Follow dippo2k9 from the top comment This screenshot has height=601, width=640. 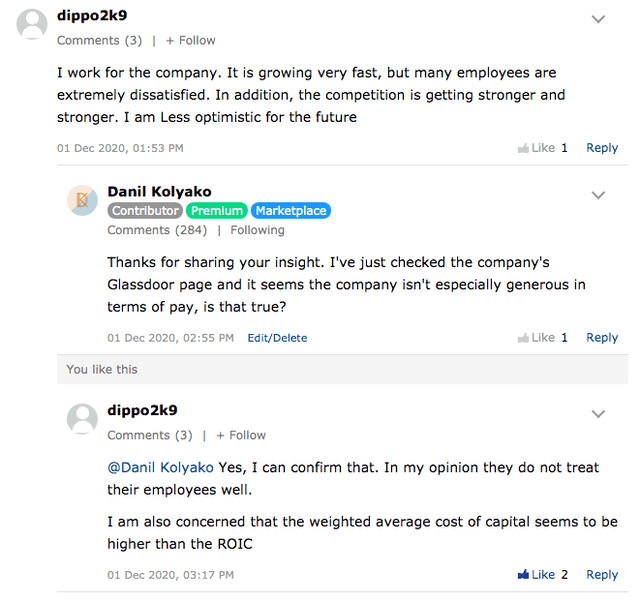click(190, 41)
